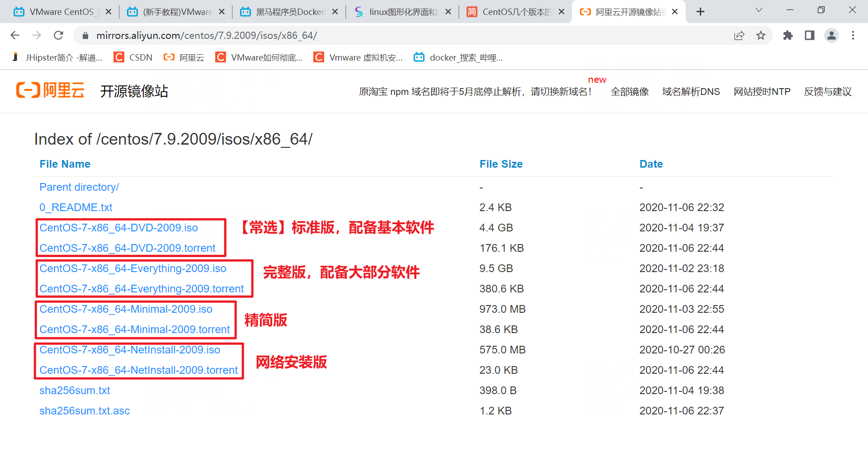Close the linux图形化界面 tab
The width and height of the screenshot is (868, 461).
coord(448,12)
